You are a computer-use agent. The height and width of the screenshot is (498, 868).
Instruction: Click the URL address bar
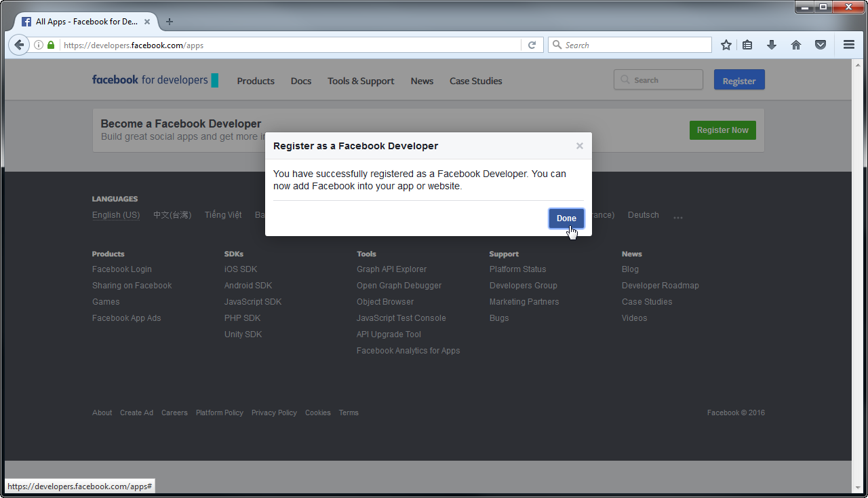coord(292,45)
